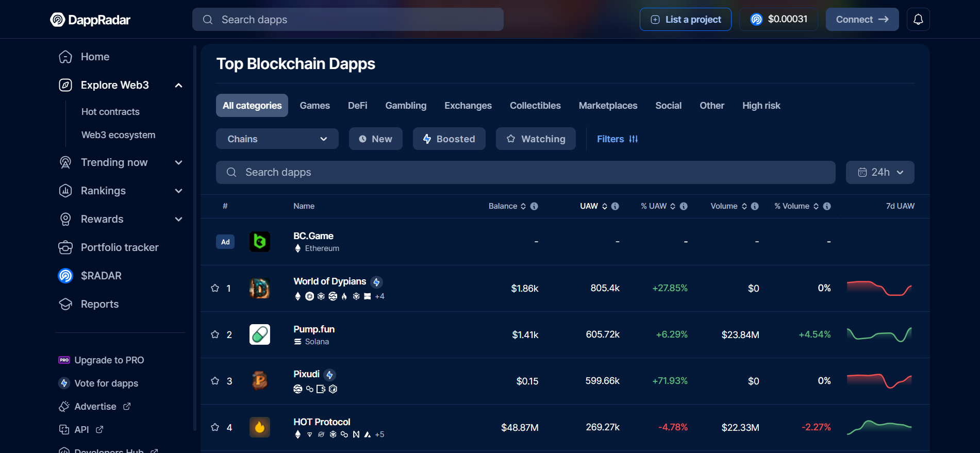Viewport: 980px width, 453px height.
Task: Click UAW column info icon
Action: [615, 206]
